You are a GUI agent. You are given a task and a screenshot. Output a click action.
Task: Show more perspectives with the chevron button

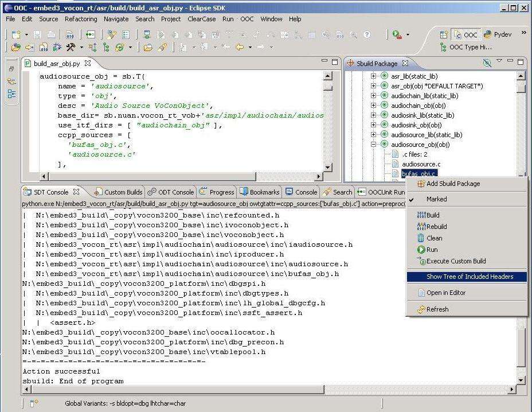[523, 33]
